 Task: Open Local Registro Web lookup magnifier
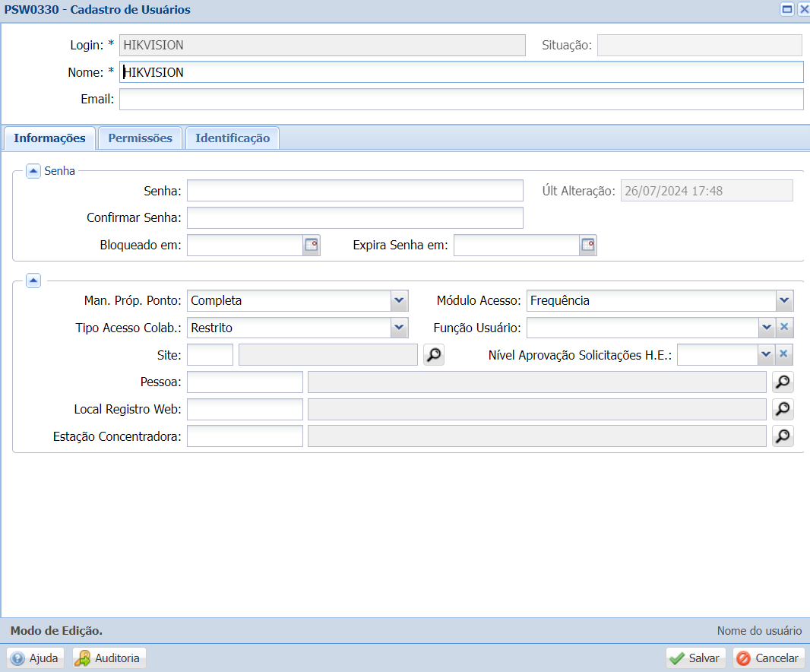coord(783,409)
